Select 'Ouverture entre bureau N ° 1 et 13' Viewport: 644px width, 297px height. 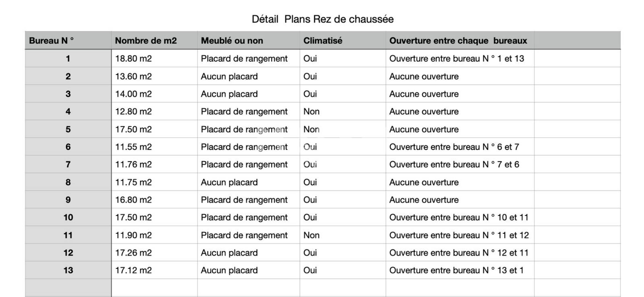(456, 58)
